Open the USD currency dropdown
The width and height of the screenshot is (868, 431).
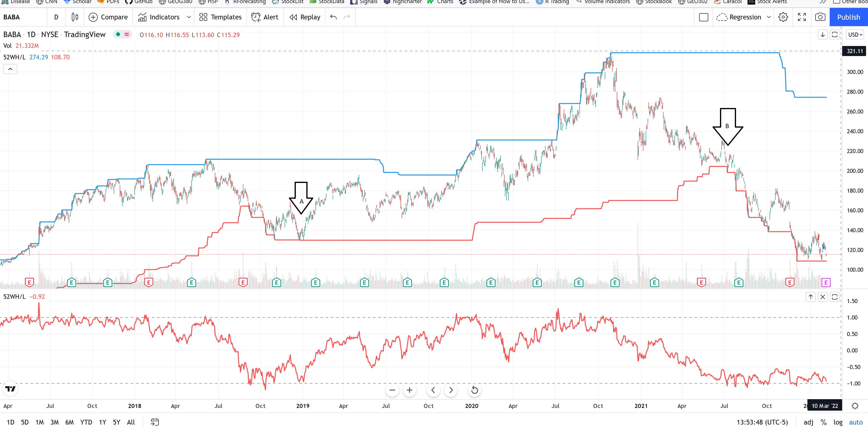855,34
